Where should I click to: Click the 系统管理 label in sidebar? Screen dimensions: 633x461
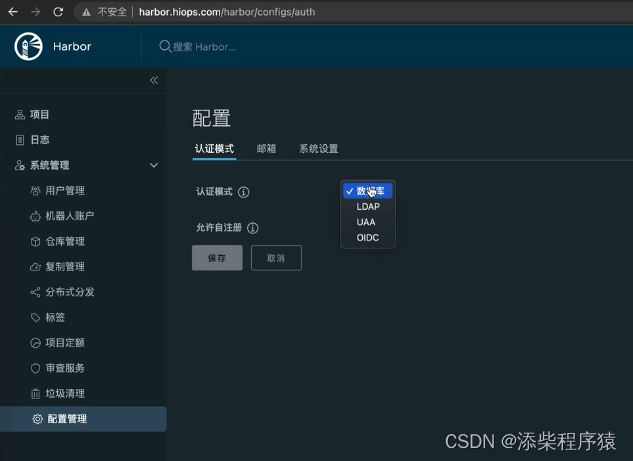[x=50, y=165]
